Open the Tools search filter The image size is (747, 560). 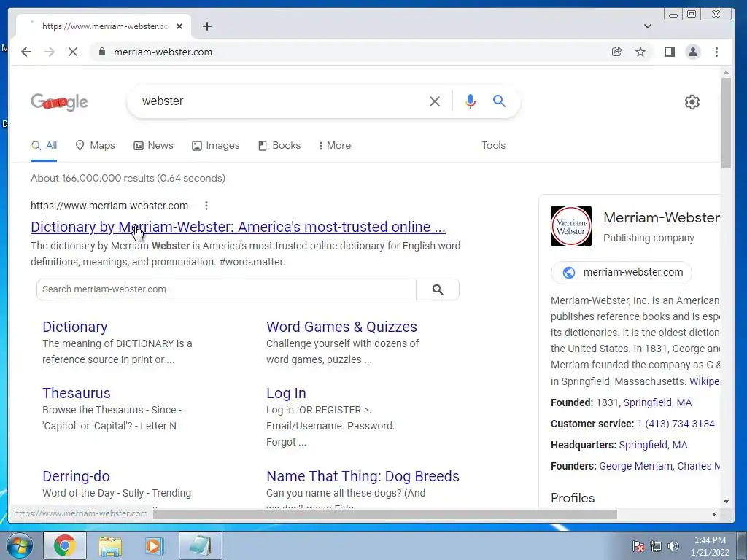pyautogui.click(x=493, y=146)
